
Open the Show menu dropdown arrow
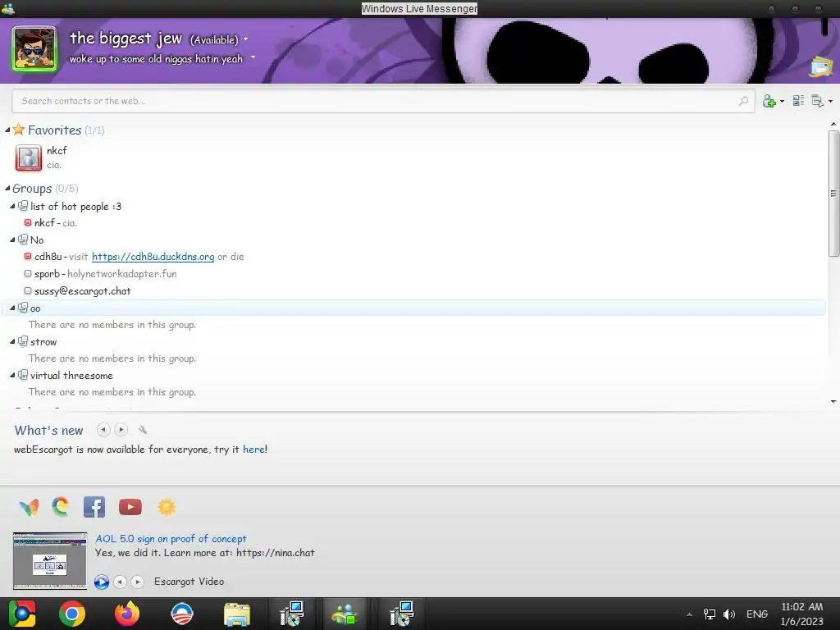tap(830, 101)
